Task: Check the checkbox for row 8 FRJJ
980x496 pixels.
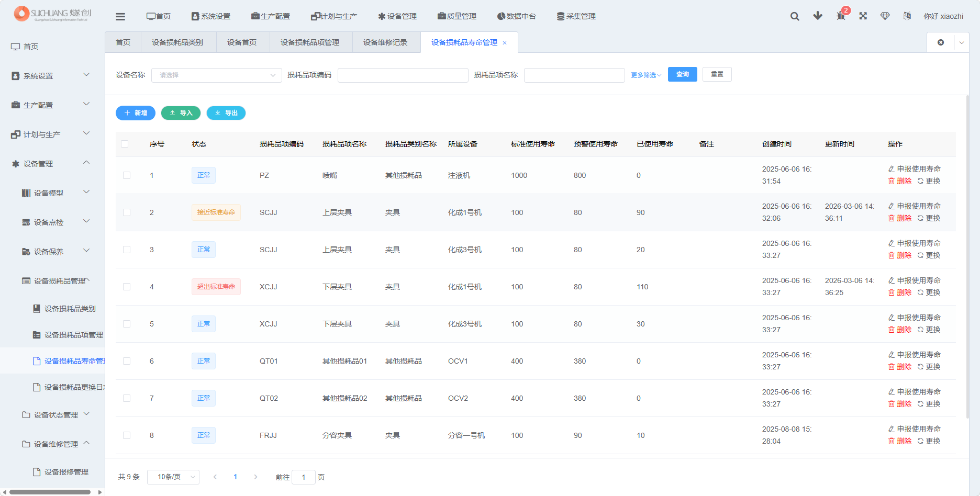Action: click(127, 435)
